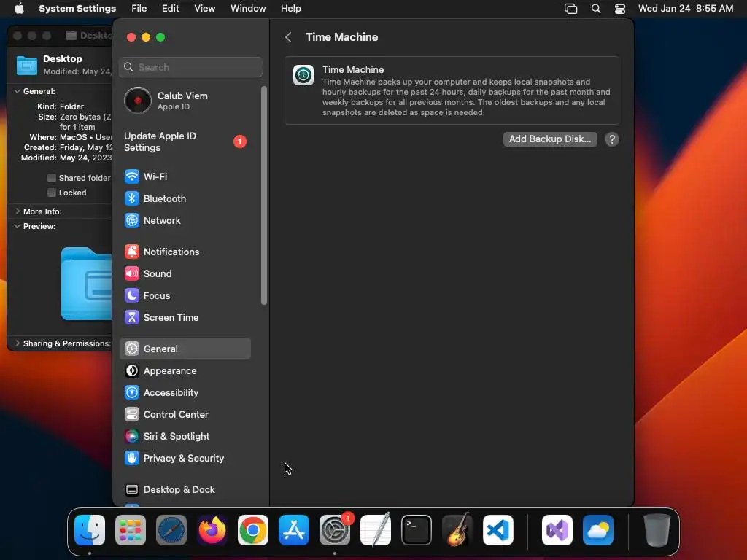Click the settings Search field
The image size is (747, 560).
click(190, 67)
